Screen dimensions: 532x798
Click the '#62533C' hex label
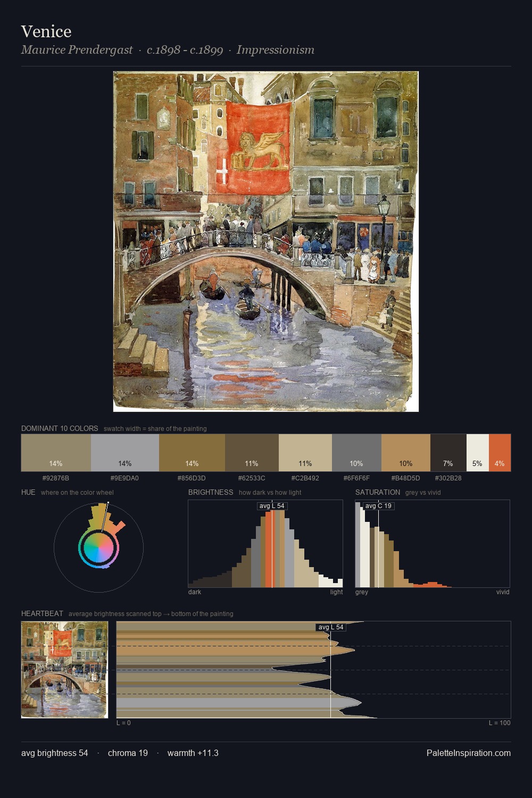(252, 478)
